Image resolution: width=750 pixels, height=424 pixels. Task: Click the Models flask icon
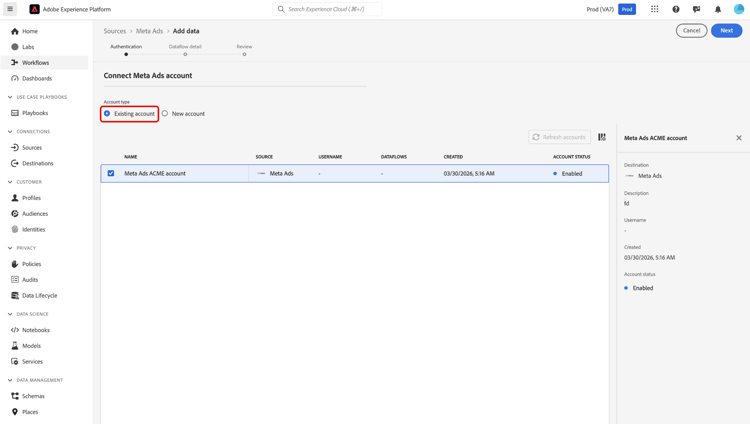[15, 346]
